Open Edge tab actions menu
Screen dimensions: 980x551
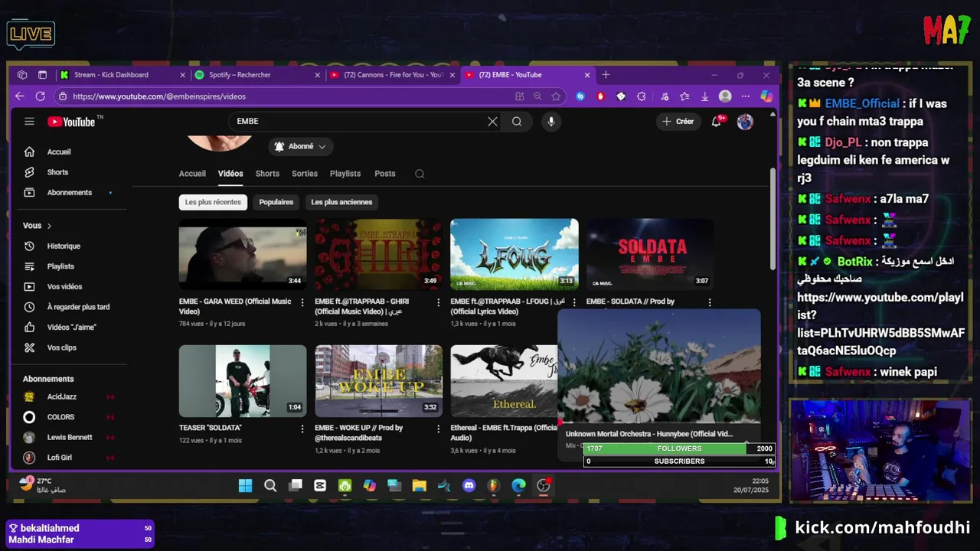42,75
